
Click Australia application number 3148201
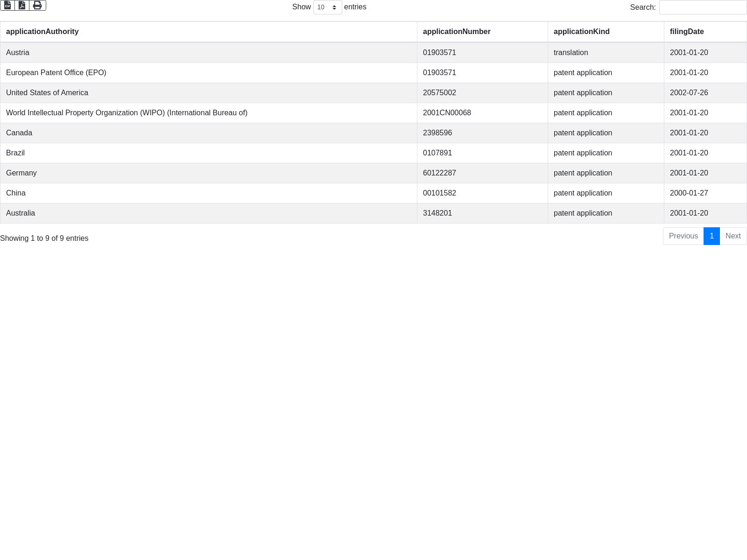(437, 213)
